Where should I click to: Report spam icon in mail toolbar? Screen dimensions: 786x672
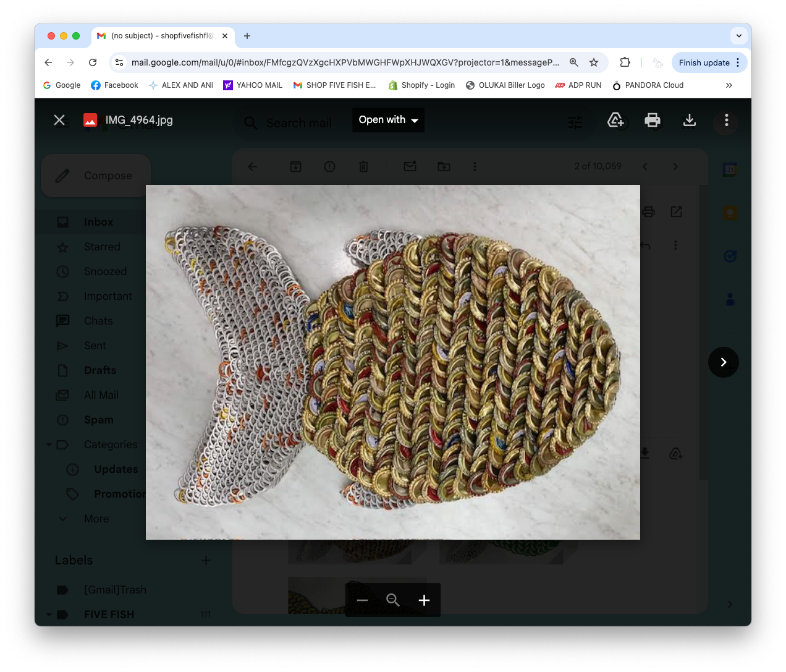pos(330,166)
